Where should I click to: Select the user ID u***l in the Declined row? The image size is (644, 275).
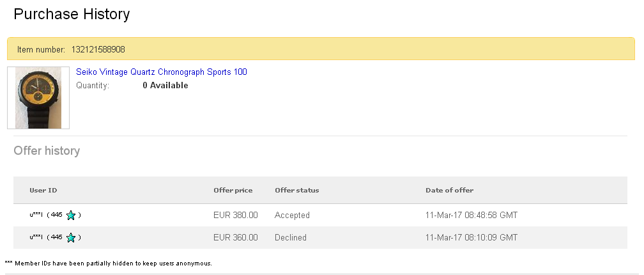pyautogui.click(x=36, y=238)
